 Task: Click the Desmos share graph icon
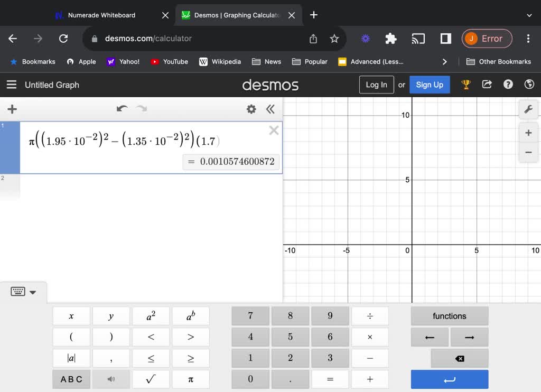coord(487,85)
